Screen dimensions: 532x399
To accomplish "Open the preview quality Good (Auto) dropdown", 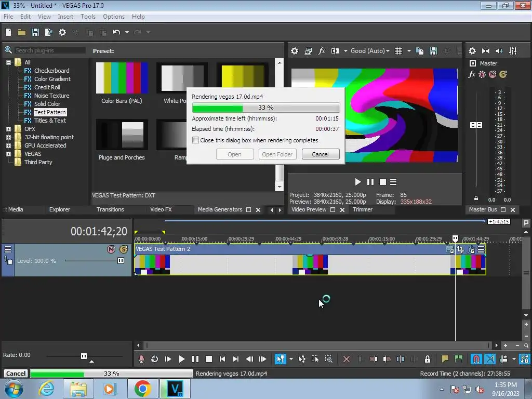I will [370, 51].
